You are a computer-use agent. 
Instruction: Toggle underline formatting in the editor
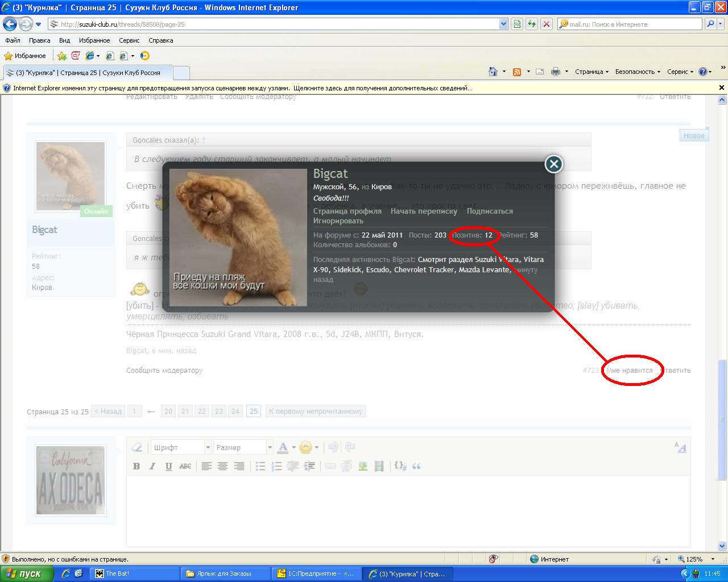(x=168, y=466)
